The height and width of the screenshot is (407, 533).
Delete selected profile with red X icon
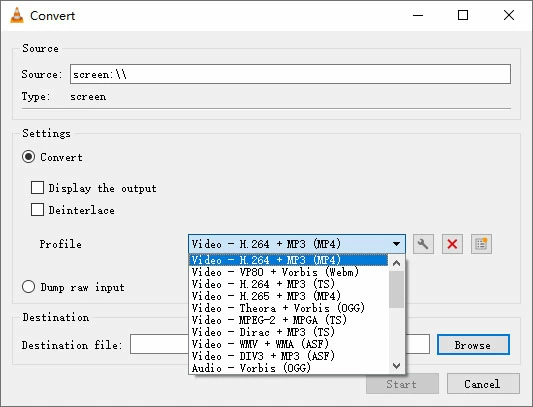pos(452,244)
